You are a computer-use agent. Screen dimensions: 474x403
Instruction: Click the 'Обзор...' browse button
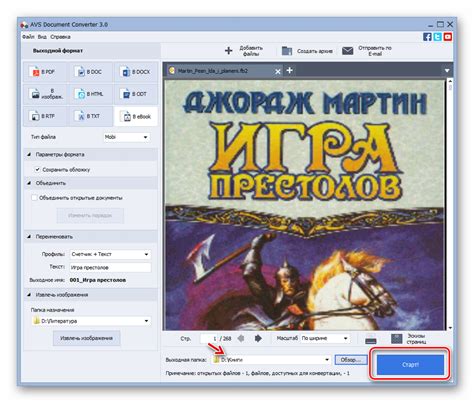(351, 360)
